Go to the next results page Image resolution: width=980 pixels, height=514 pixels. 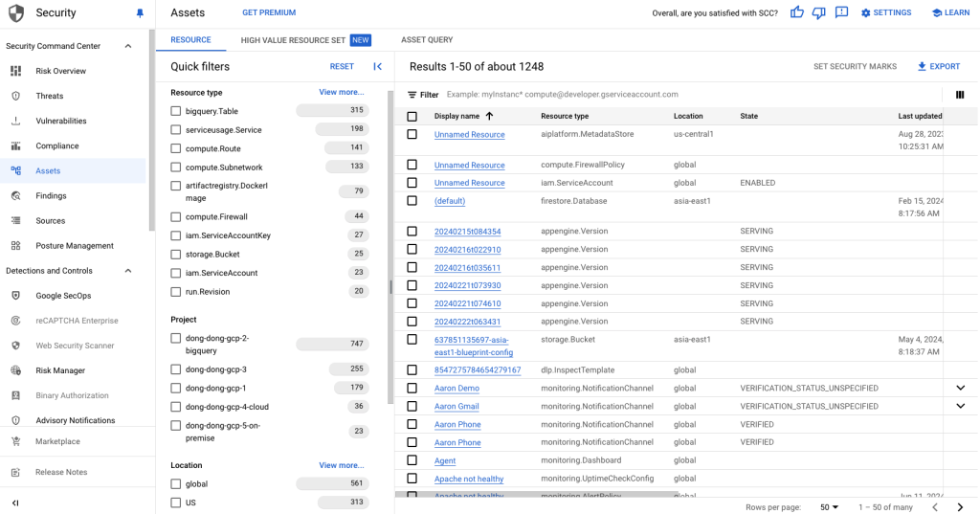point(960,507)
